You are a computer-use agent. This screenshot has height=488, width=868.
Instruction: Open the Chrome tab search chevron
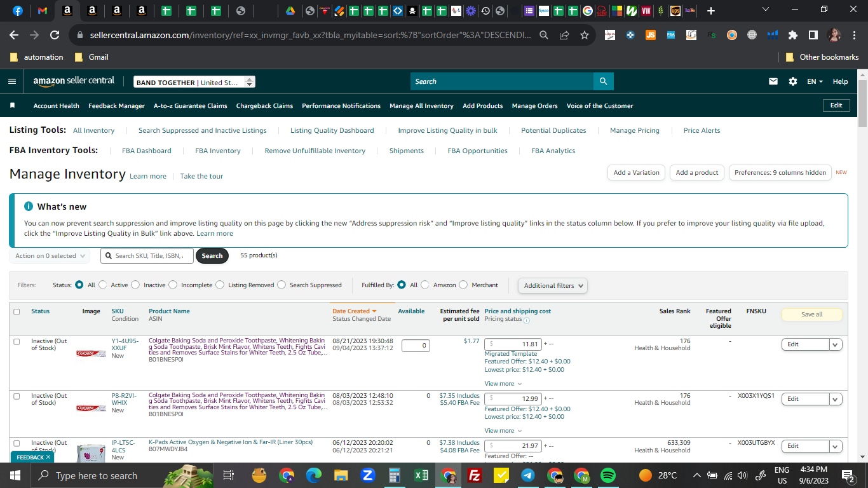click(765, 10)
